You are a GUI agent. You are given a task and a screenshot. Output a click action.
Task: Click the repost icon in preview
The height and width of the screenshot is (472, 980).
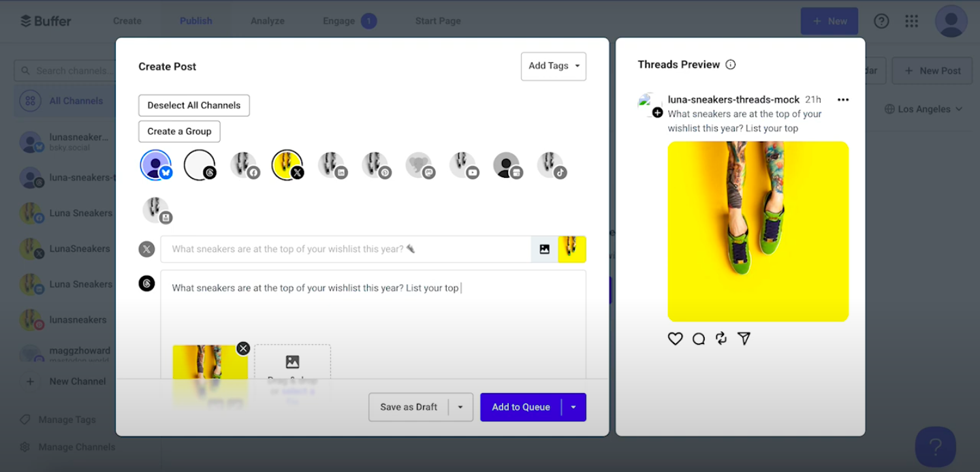(x=721, y=339)
